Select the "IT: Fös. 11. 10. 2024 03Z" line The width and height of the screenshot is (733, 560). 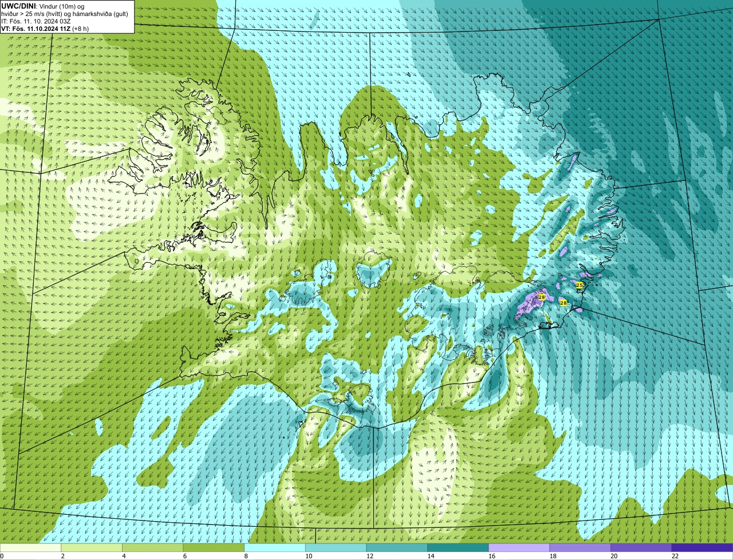point(36,21)
